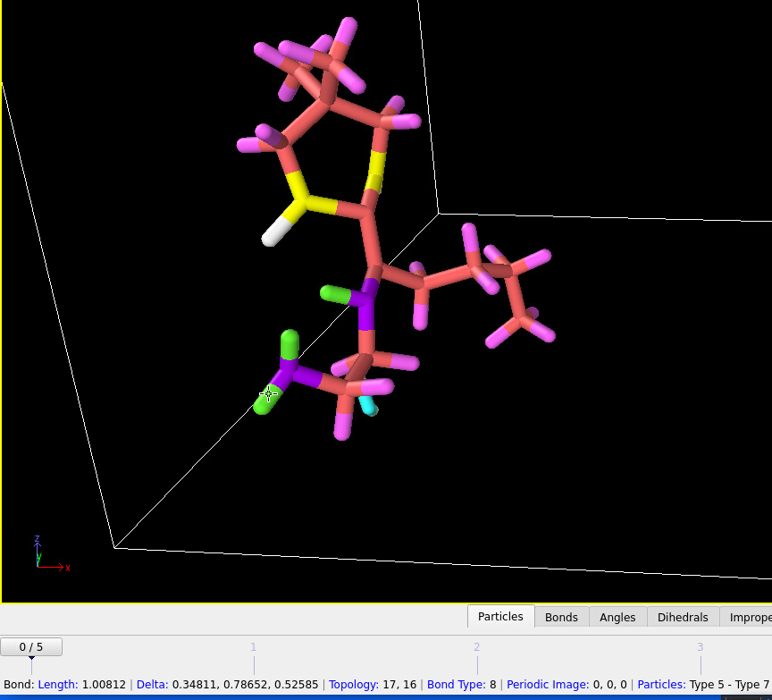This screenshot has height=700, width=772.
Task: Select the green bond under the crosshair cursor
Action: (x=265, y=400)
